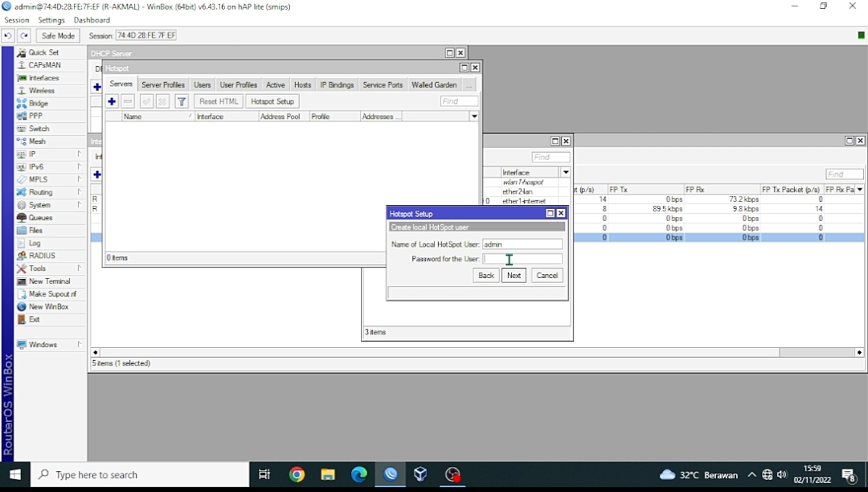Open Mesh menu

click(37, 141)
